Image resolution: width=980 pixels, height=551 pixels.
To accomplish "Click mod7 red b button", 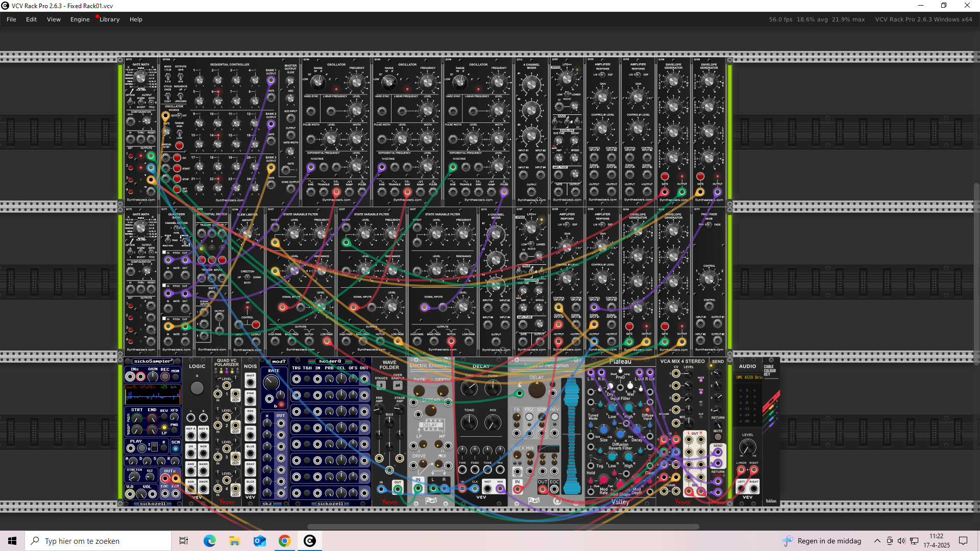I will pos(281,405).
